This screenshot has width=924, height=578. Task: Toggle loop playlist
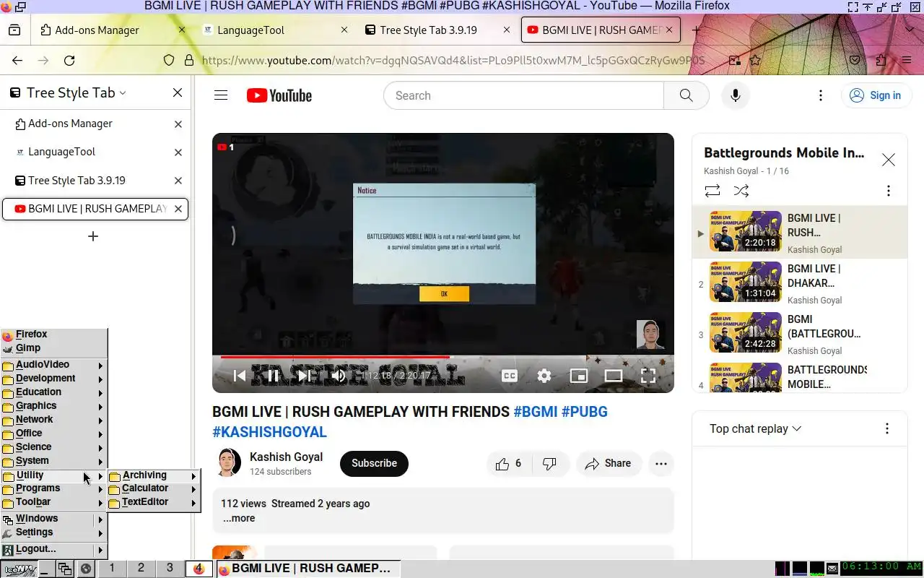click(x=712, y=191)
